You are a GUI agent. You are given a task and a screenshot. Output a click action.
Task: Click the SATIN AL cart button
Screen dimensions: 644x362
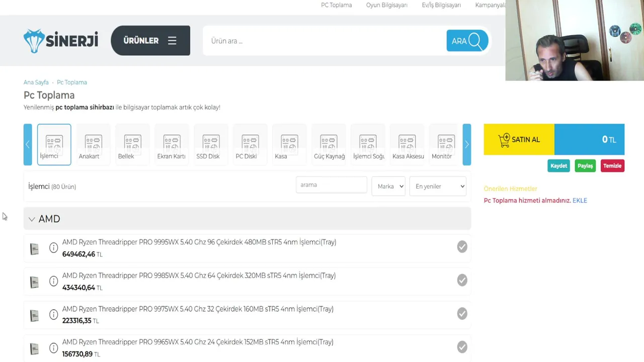[519, 140]
